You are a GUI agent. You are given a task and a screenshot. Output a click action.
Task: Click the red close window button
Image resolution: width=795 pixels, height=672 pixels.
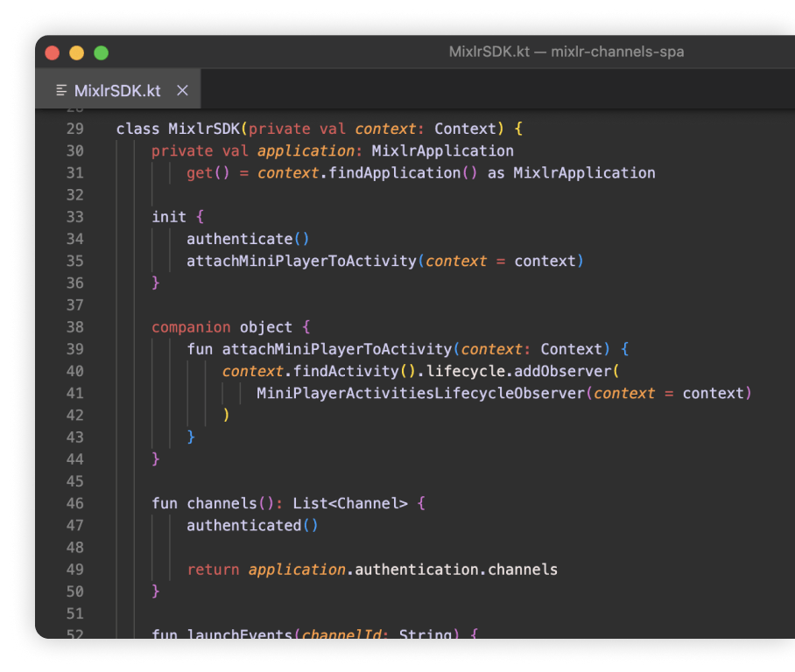pos(53,52)
